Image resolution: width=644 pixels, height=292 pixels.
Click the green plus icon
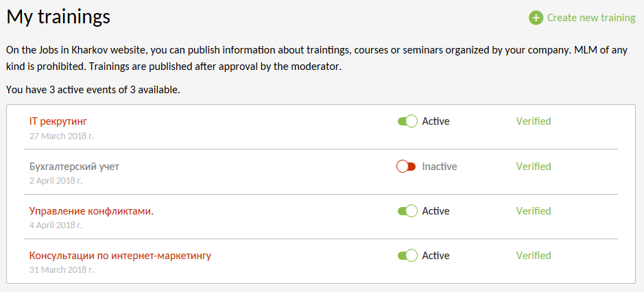(536, 18)
